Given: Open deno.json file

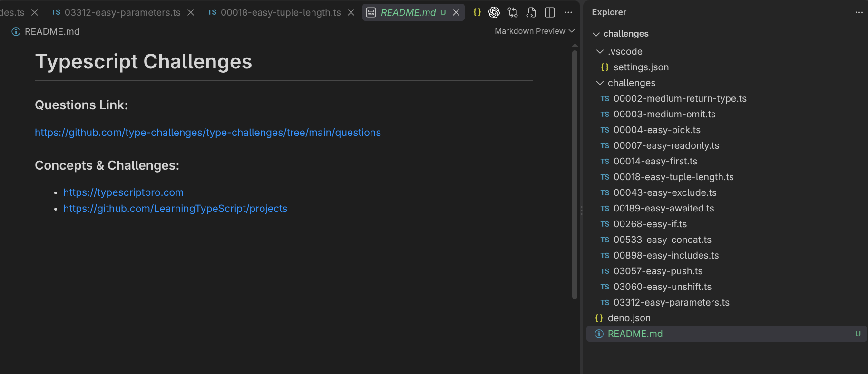Looking at the screenshot, I should click(629, 318).
